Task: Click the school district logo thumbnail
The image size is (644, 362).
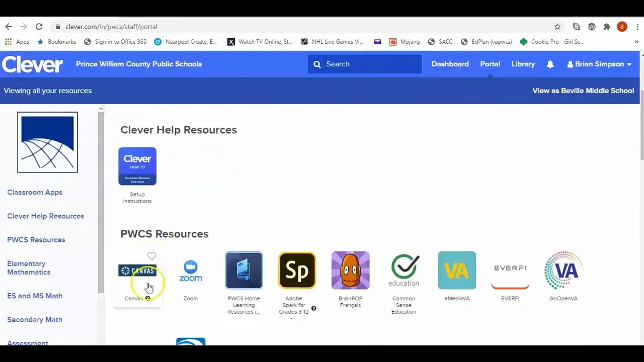Action: (x=47, y=142)
